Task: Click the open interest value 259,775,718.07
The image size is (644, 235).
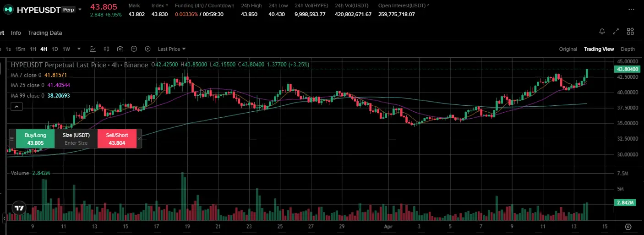Action: [397, 14]
